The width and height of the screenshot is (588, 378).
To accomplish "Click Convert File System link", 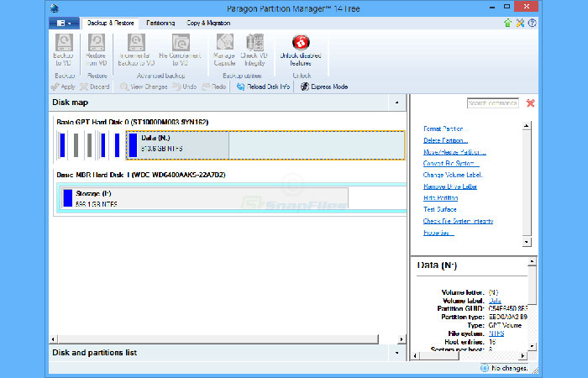I will [x=451, y=164].
